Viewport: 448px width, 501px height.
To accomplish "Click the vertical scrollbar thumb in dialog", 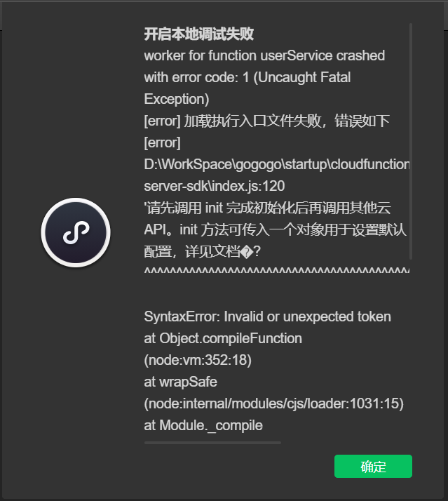I will pyautogui.click(x=411, y=140).
